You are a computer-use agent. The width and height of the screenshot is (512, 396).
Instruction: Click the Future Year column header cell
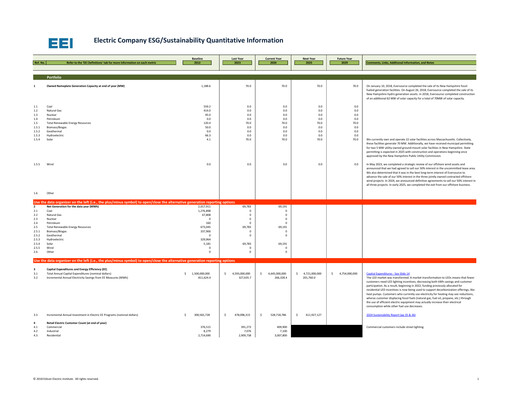click(345, 62)
